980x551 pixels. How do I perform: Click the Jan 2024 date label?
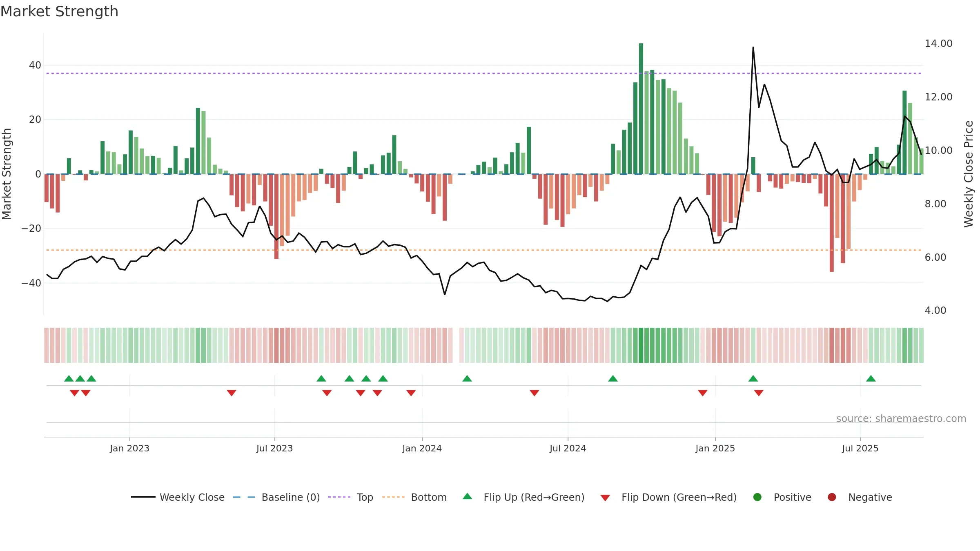point(422,448)
